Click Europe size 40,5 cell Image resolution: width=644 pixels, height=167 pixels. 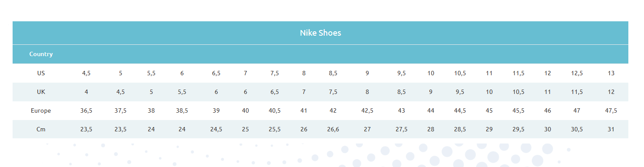(275, 110)
